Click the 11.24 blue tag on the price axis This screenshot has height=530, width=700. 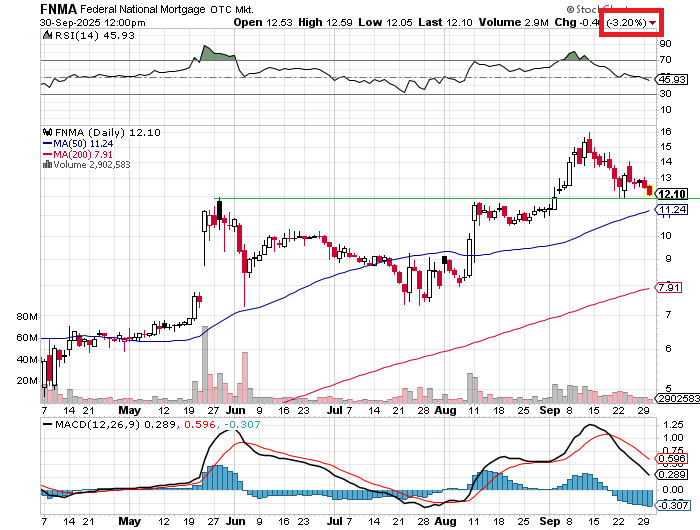pos(672,209)
